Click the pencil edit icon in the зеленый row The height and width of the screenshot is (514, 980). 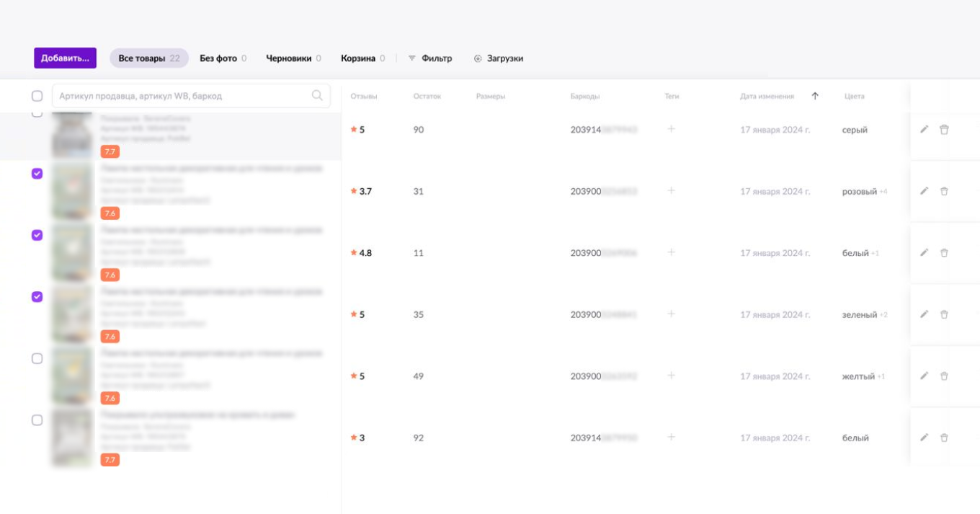tap(924, 314)
